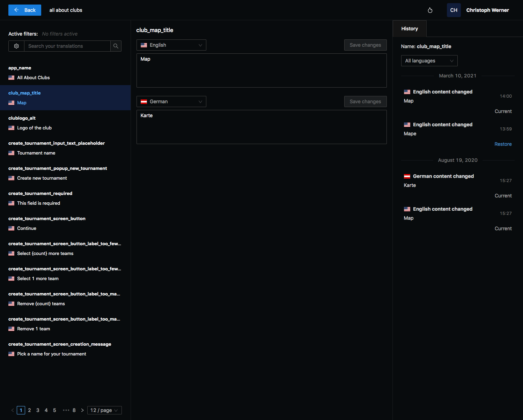Image resolution: width=523 pixels, height=420 pixels.
Task: Go to pagination page 1
Action: click(x=21, y=410)
